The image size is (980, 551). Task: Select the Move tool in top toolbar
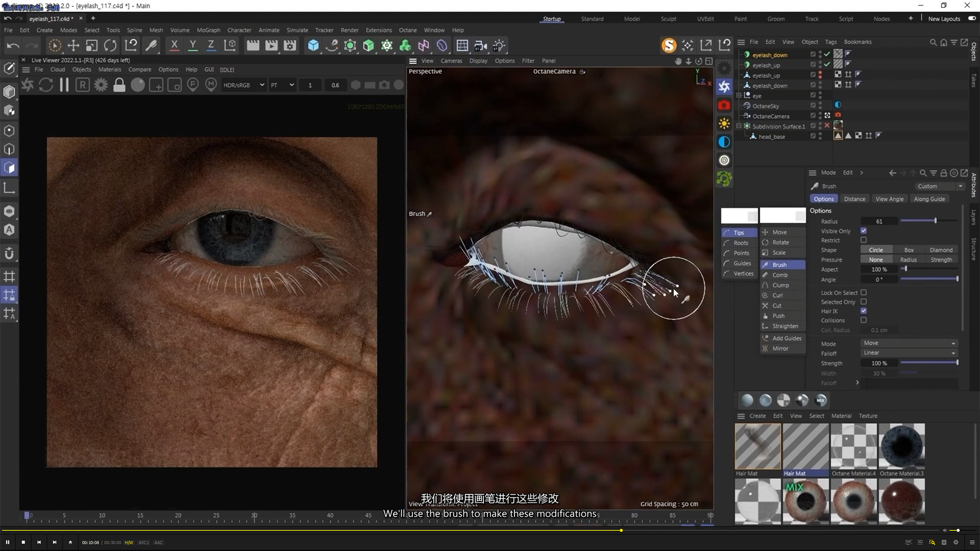[x=73, y=45]
